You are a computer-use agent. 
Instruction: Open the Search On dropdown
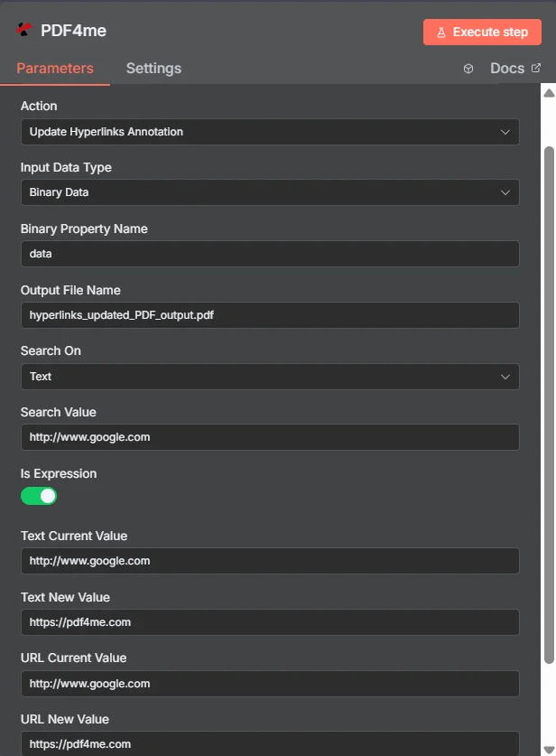(x=270, y=376)
